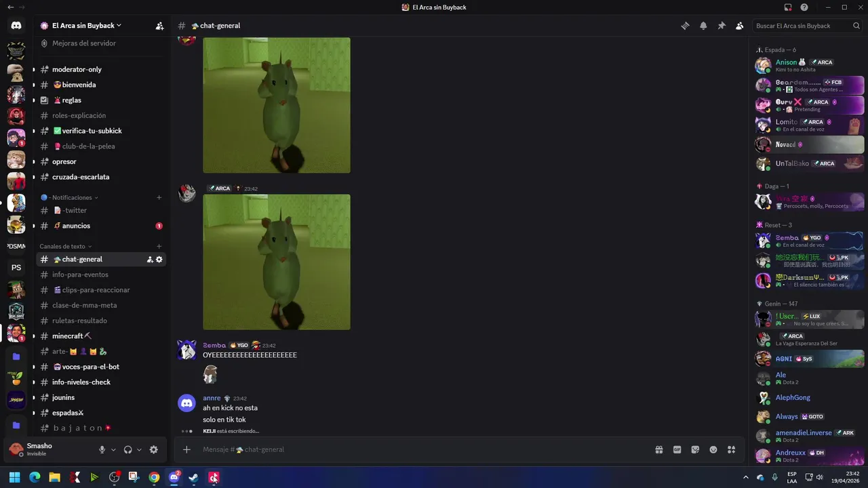Click username Zemba in chat message
The width and height of the screenshot is (868, 488).
214,345
